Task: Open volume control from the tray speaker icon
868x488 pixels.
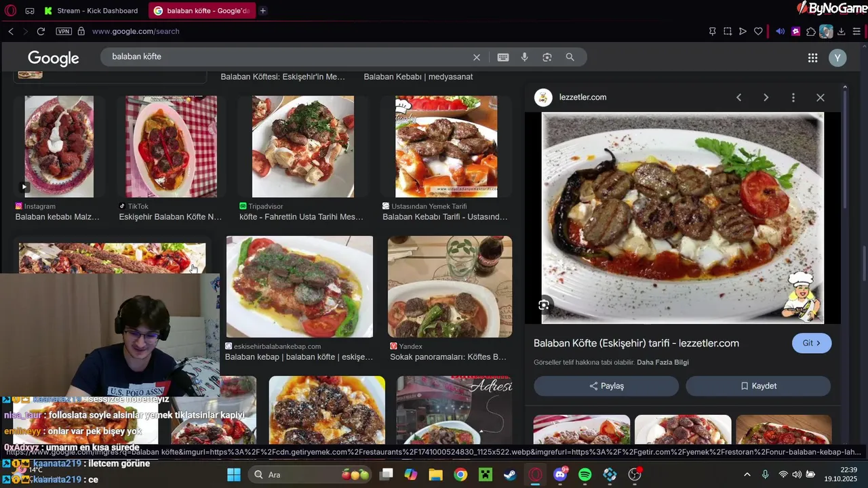Action: click(797, 474)
